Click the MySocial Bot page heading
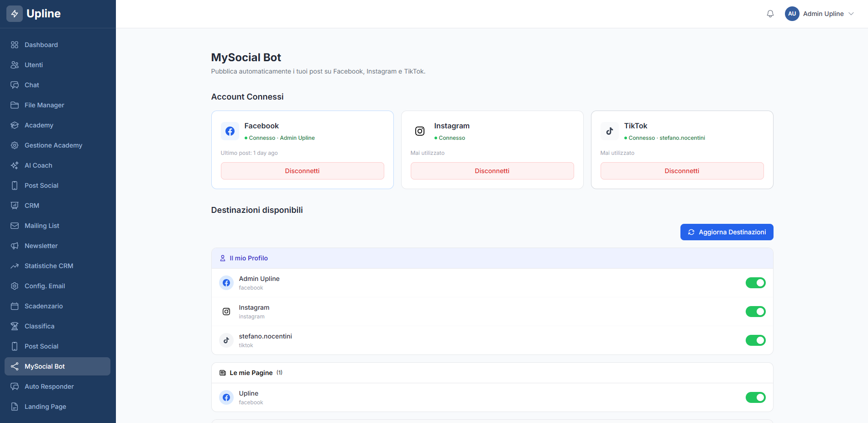This screenshot has height=423, width=868. point(246,58)
